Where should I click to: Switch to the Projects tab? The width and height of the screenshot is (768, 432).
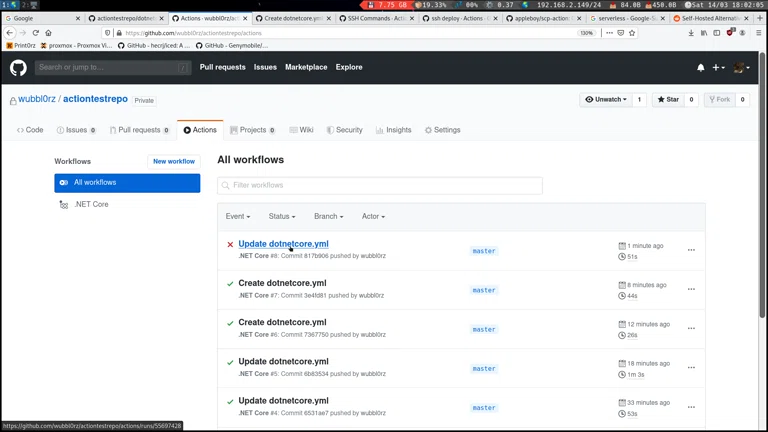click(x=252, y=130)
